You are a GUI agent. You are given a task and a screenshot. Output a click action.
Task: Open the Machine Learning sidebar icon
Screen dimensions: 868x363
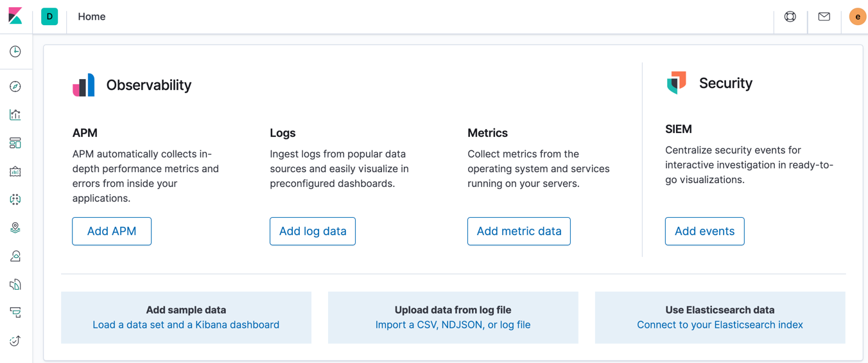click(15, 200)
